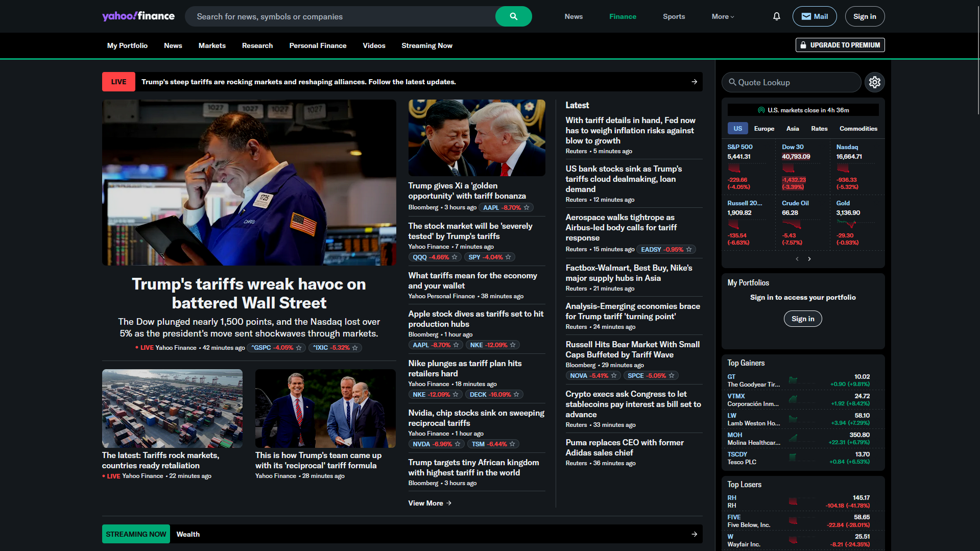980x551 pixels.
Task: Select the Rates markets tab
Action: click(819, 129)
